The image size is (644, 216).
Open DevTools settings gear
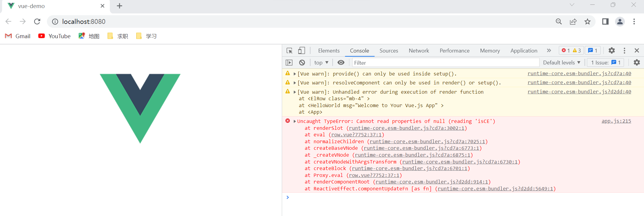pos(612,50)
